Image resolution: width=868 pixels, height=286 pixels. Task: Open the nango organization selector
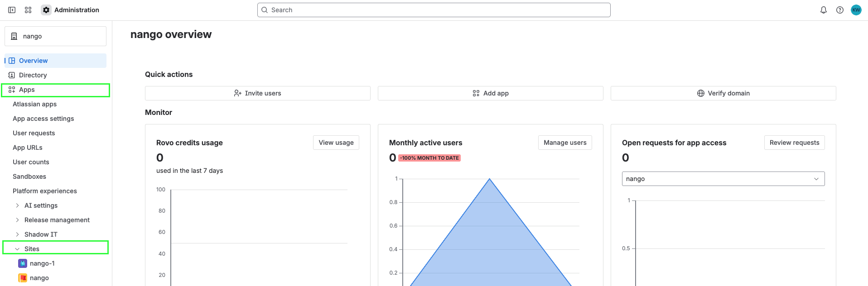click(55, 36)
